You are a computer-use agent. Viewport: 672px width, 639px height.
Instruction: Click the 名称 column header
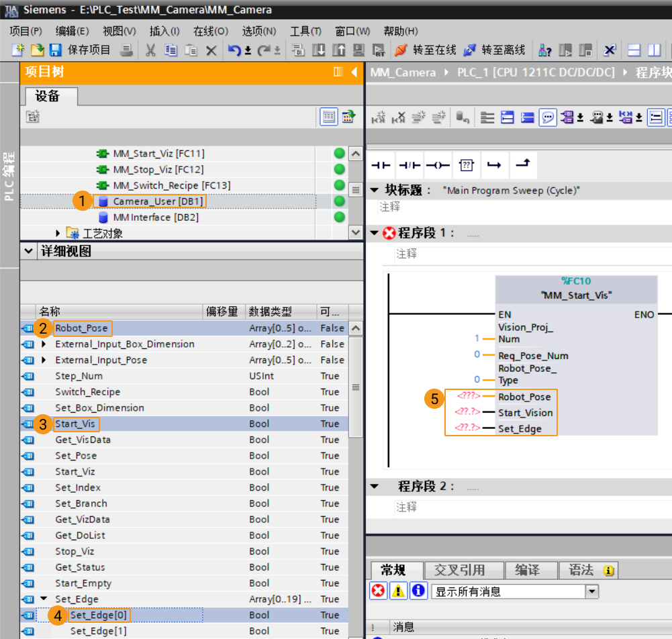119,311
